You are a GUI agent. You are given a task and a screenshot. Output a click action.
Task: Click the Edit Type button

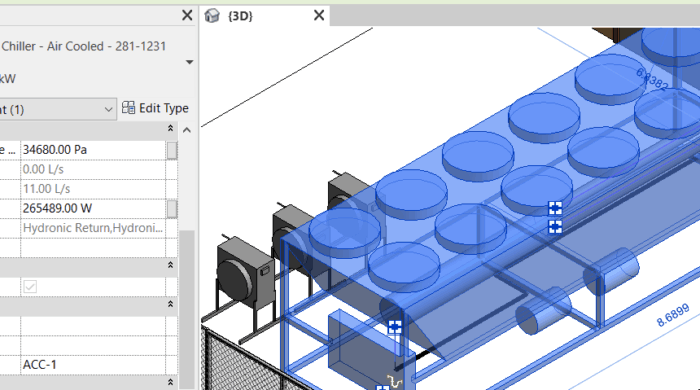tap(155, 108)
